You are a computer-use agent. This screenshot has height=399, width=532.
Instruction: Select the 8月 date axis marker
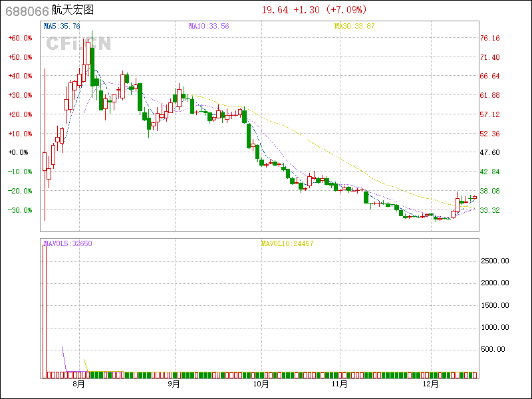(x=79, y=384)
